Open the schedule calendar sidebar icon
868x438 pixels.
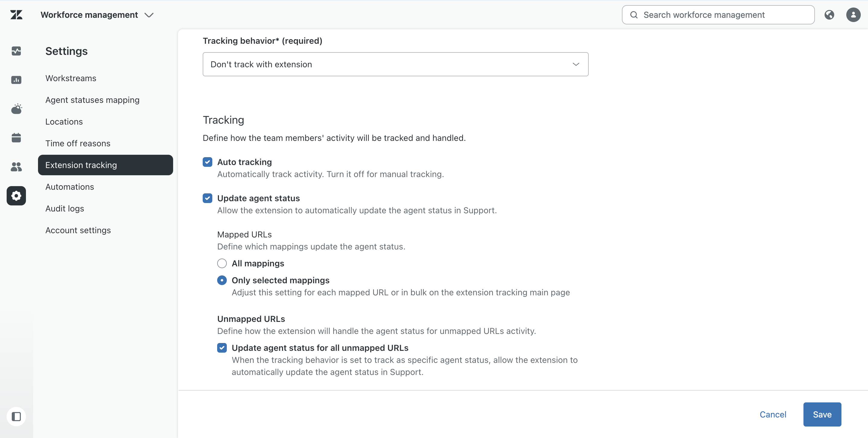16,138
